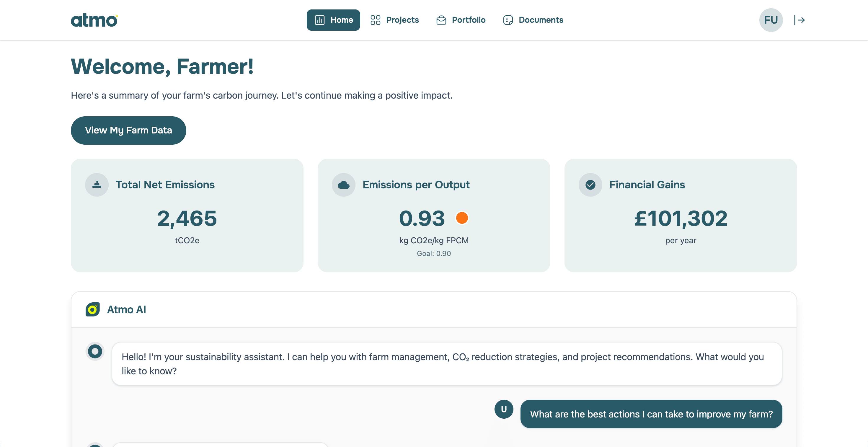
Task: Click the atmo logo
Action: (x=94, y=20)
